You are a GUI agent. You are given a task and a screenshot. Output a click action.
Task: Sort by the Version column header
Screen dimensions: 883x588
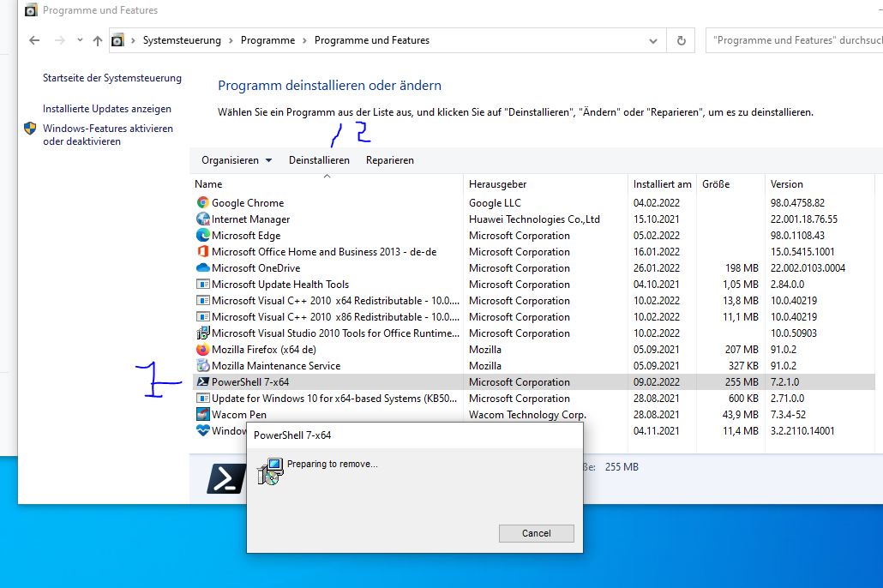(x=820, y=184)
